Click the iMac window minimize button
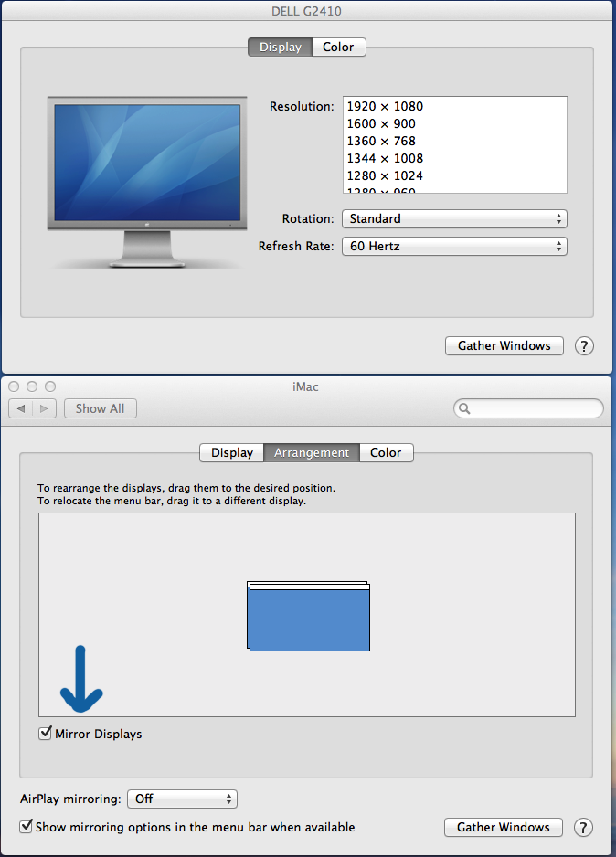 click(x=32, y=386)
